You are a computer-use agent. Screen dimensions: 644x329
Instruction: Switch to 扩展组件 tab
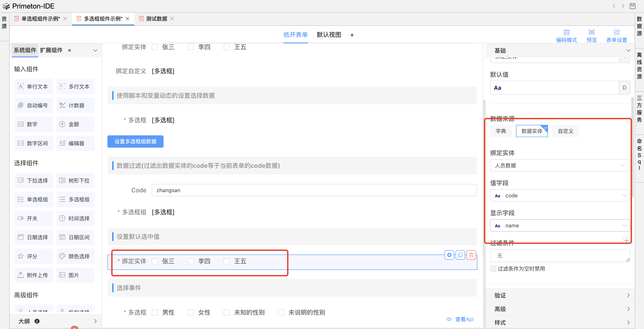51,50
